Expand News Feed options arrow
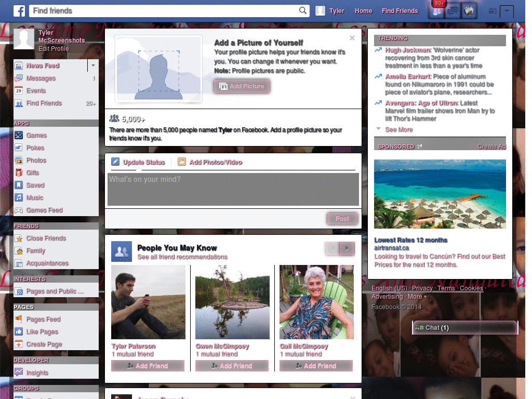 click(x=93, y=65)
